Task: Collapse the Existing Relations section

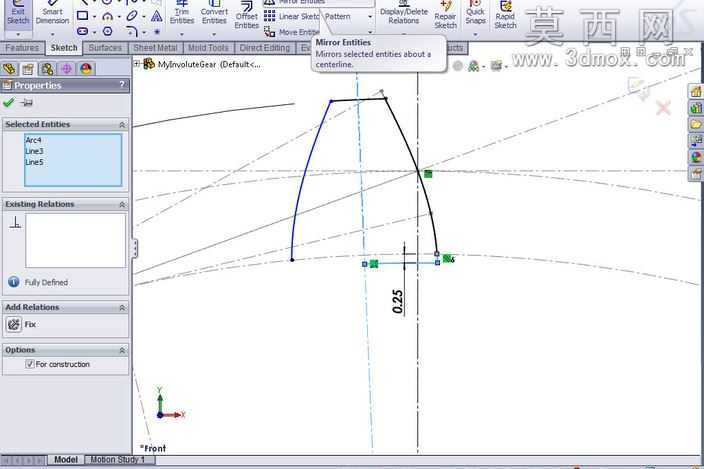Action: click(x=122, y=205)
